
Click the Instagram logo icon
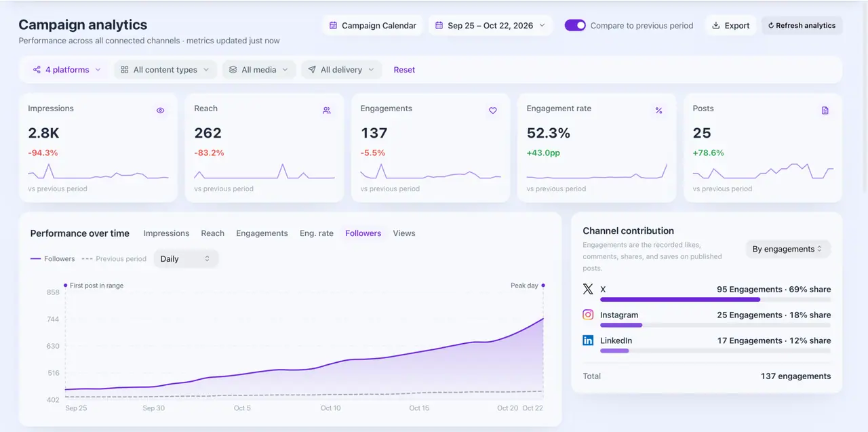click(588, 315)
